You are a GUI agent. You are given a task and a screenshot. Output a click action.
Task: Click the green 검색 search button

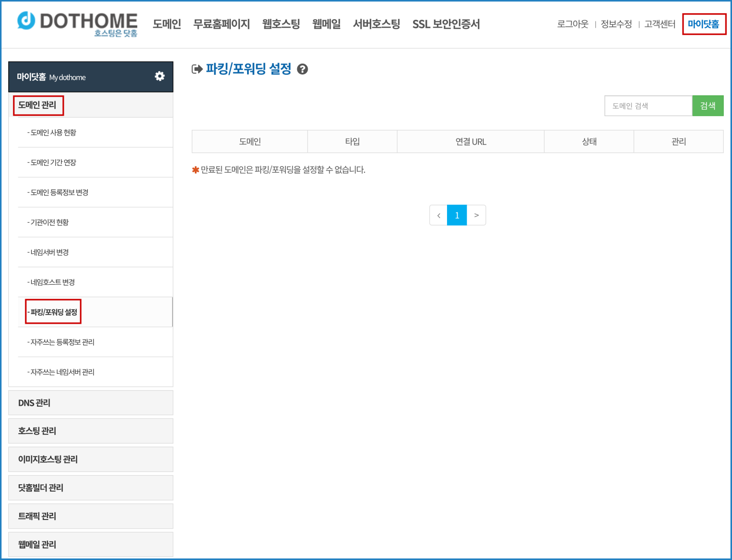coord(708,105)
